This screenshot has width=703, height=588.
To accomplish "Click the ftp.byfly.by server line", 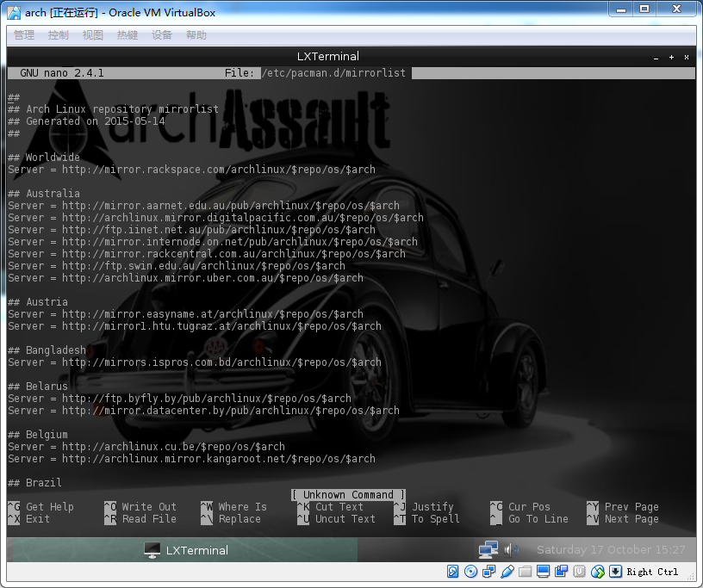I will pos(179,399).
